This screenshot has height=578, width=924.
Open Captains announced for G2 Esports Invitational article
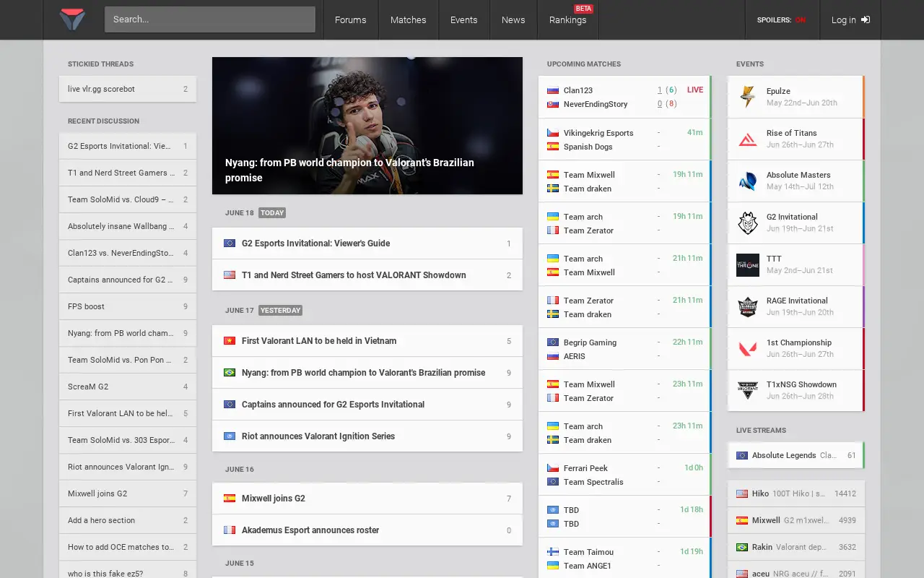[x=367, y=405]
